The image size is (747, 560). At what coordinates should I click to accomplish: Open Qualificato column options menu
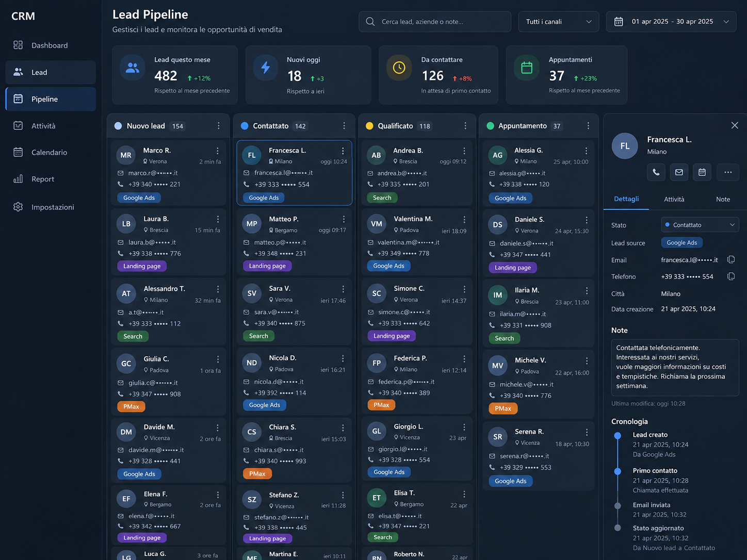[x=465, y=126]
